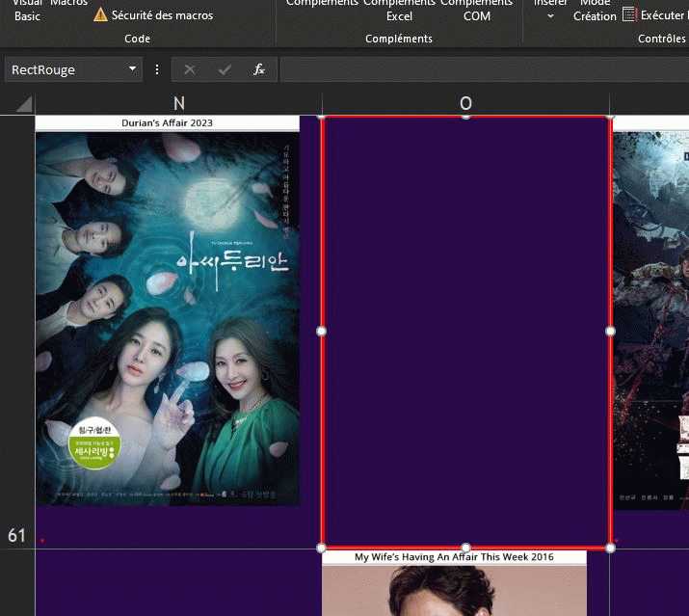Click the formula bar's three-dot resize handle

(157, 70)
